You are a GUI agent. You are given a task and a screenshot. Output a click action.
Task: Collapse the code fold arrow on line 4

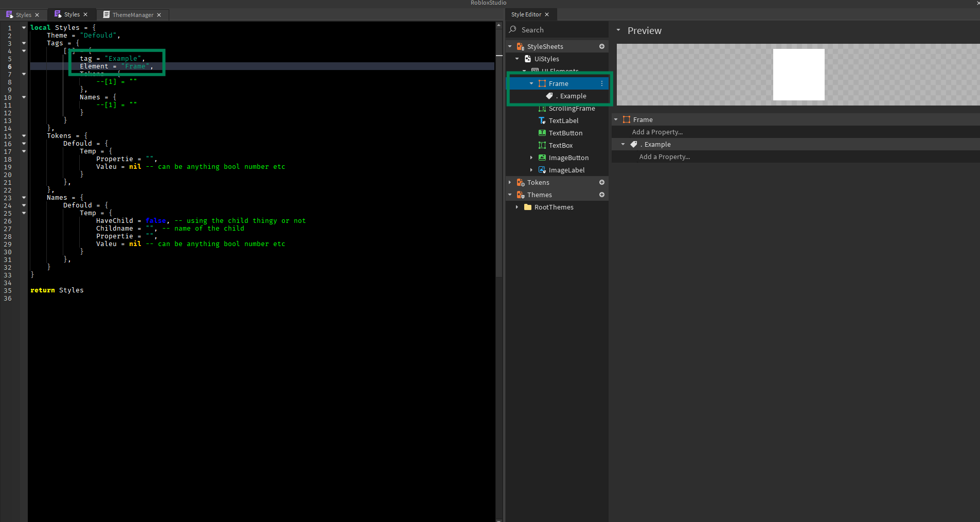23,50
